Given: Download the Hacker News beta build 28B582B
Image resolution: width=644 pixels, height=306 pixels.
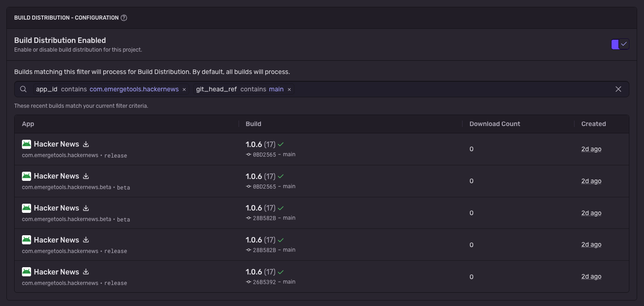Looking at the screenshot, I should [86, 208].
